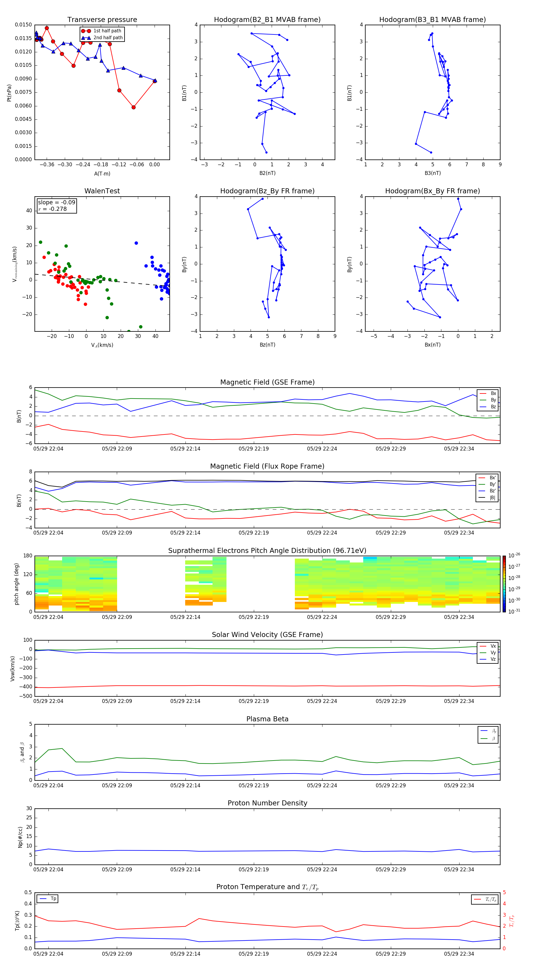The width and height of the screenshot is (535, 980).
Task: Click the "V_A(km/s)" axis label of WalenTest
Action: point(102,345)
